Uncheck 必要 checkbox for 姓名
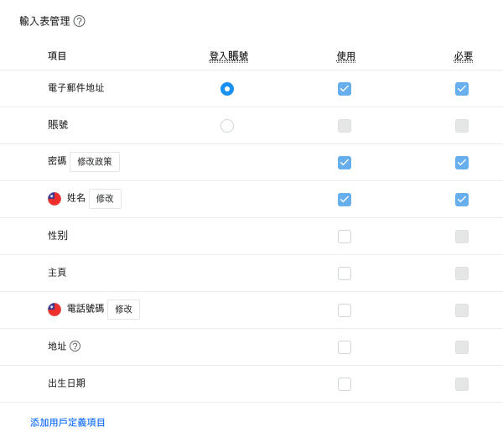The image size is (503, 448). point(462,200)
